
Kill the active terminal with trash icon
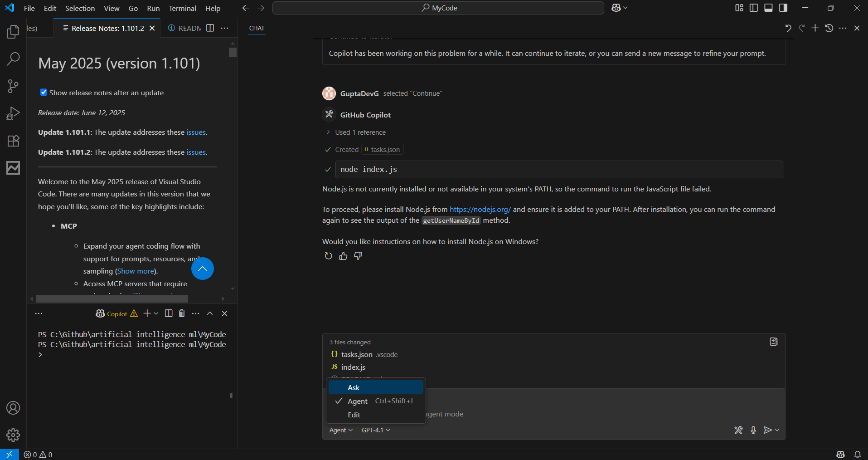coord(181,313)
